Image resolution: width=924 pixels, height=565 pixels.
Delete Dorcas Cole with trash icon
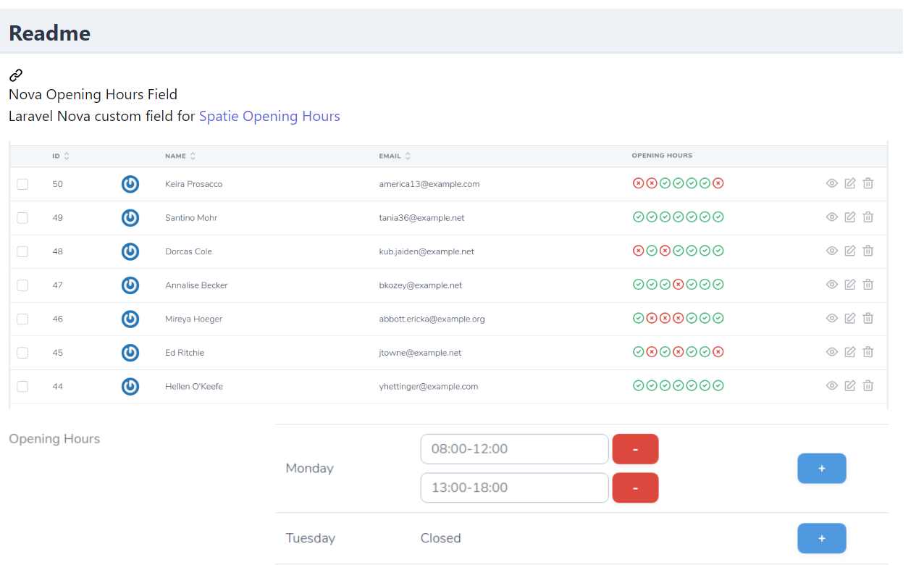coord(868,251)
